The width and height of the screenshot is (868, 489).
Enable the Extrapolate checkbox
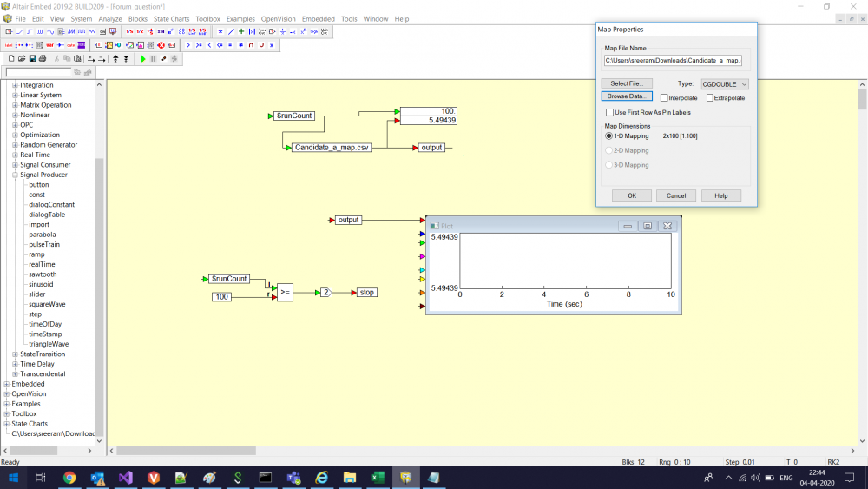click(709, 98)
